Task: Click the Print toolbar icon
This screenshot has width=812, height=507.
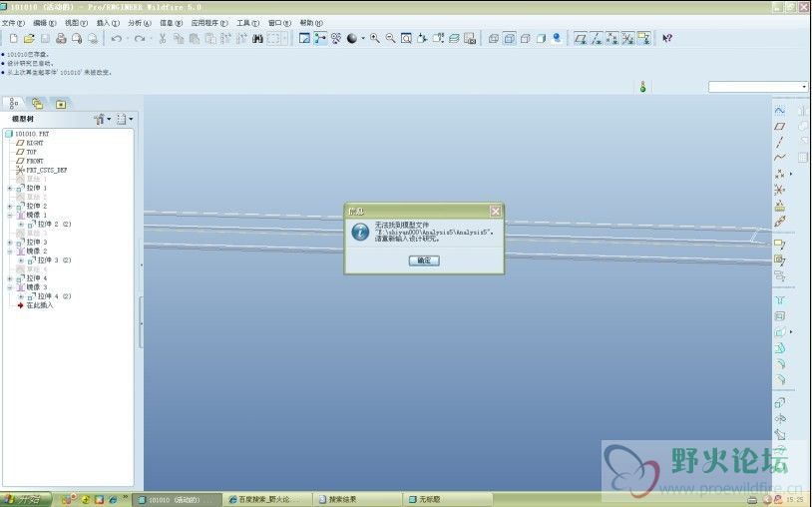Action: pos(61,38)
